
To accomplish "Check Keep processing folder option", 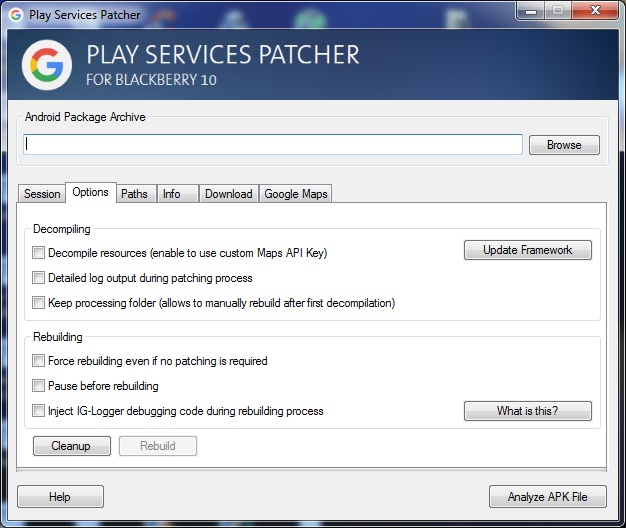I will (38, 303).
